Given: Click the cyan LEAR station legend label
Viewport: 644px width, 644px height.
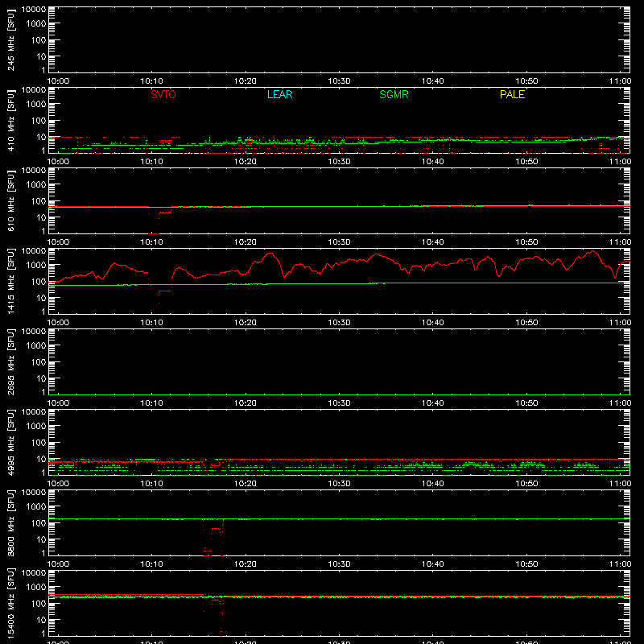Looking at the screenshot, I should [x=279, y=94].
